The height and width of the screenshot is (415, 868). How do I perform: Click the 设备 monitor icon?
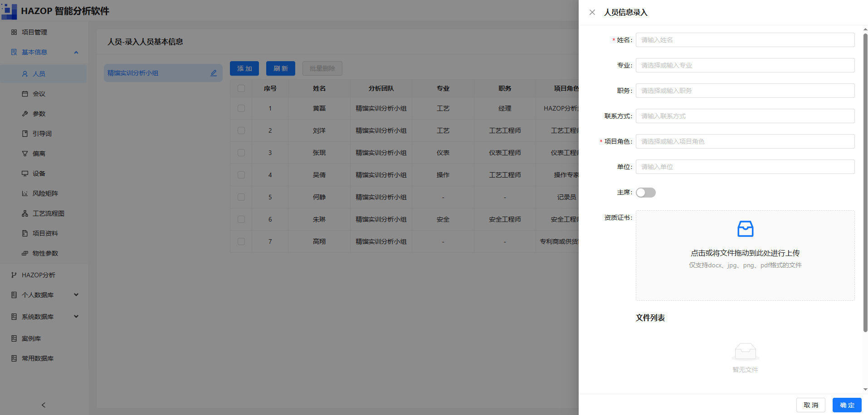pyautogui.click(x=25, y=174)
